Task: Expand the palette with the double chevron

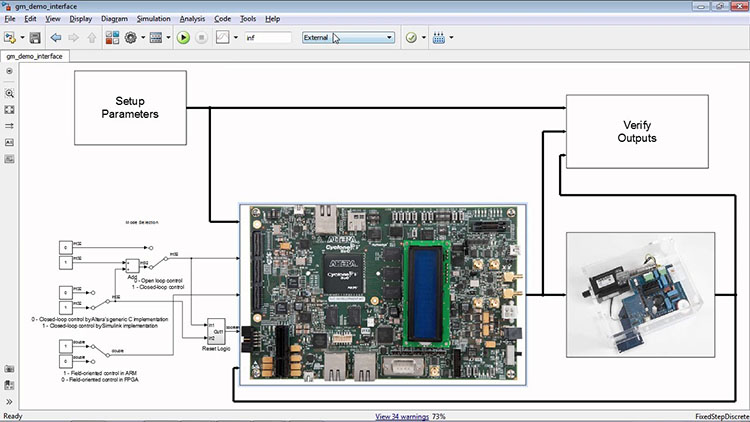Action: [9, 402]
